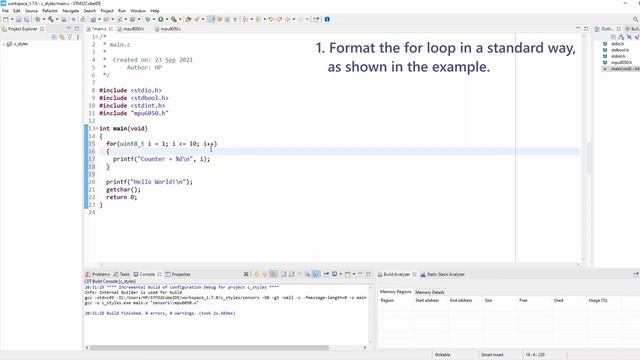This screenshot has height=360, width=640.
Task: Open the Project Explorer filter icon
Action: (x=69, y=37)
